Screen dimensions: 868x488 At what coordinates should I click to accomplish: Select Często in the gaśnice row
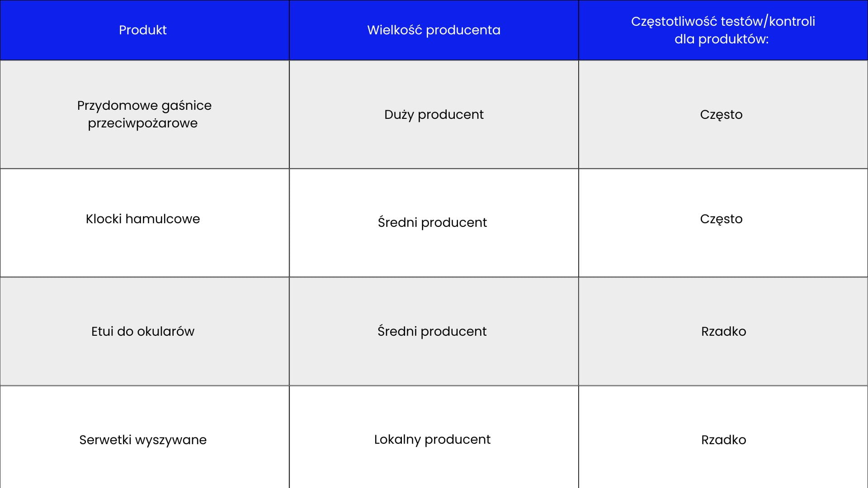[721, 114]
